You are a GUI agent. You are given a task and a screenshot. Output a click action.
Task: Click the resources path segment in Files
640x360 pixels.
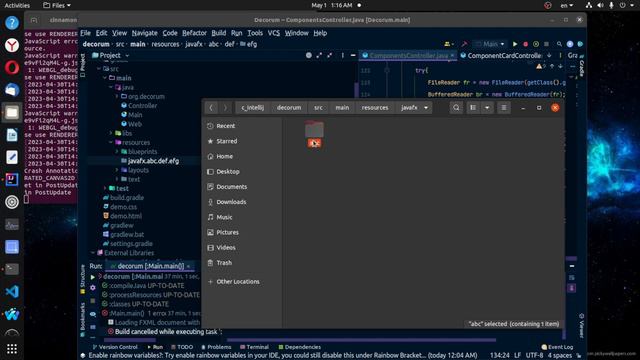375,108
